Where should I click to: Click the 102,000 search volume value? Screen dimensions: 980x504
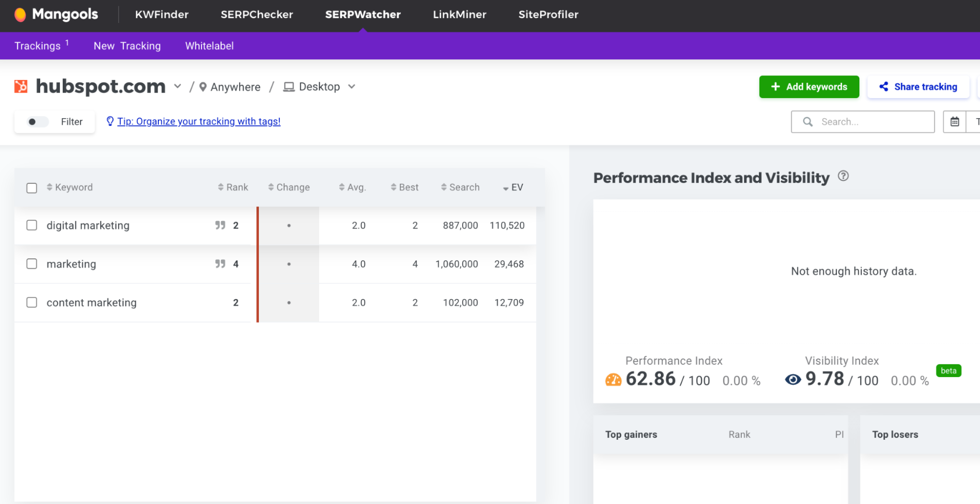460,302
